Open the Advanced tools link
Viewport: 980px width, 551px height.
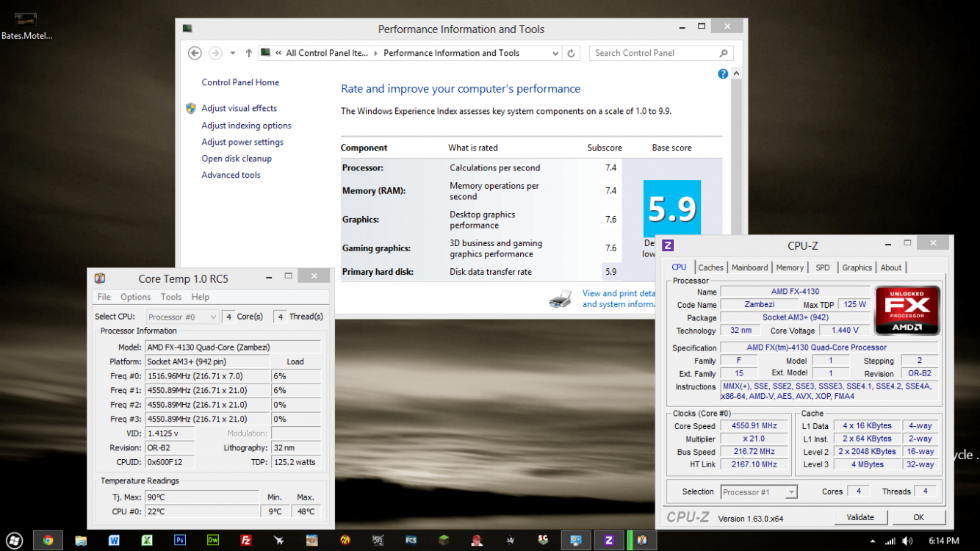tap(231, 175)
